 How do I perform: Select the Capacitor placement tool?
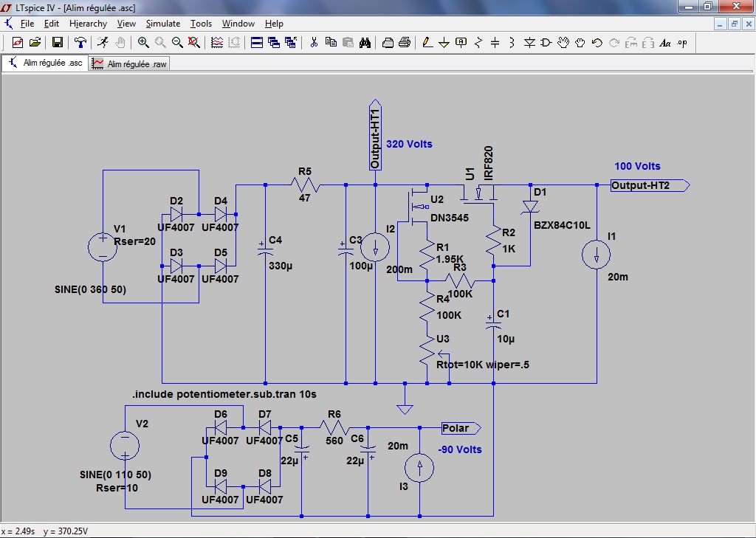(x=495, y=43)
